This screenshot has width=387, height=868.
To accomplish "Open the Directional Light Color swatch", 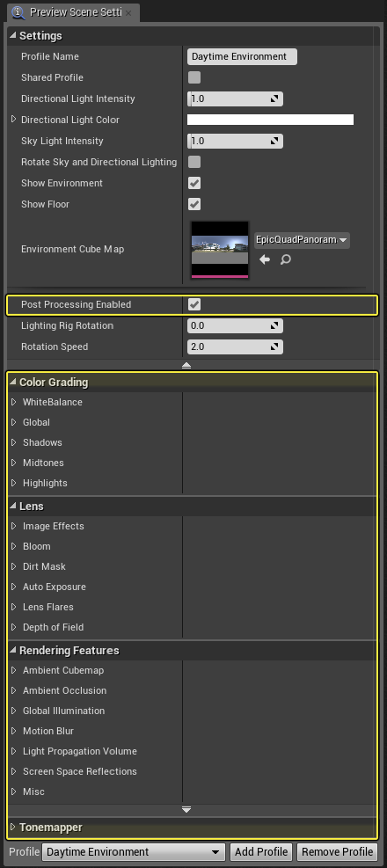I will 270,120.
